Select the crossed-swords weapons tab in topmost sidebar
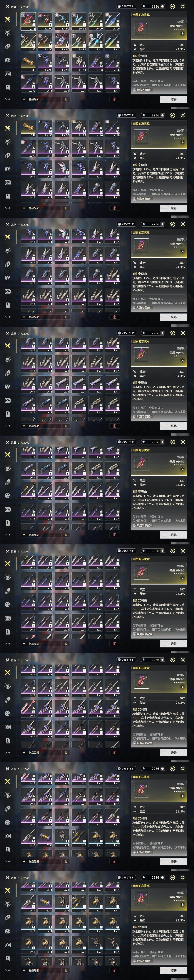 click(7, 19)
